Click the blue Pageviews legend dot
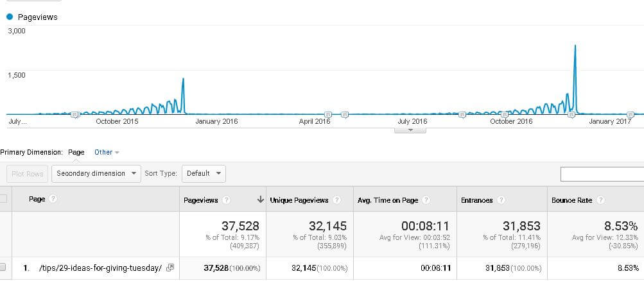Viewport: 644px width, 281px height. pos(10,17)
